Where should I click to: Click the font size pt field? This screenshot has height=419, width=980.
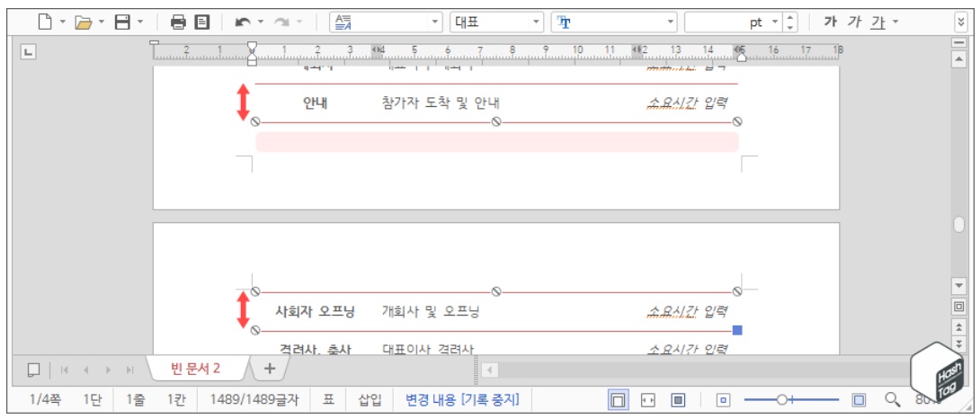(x=725, y=22)
